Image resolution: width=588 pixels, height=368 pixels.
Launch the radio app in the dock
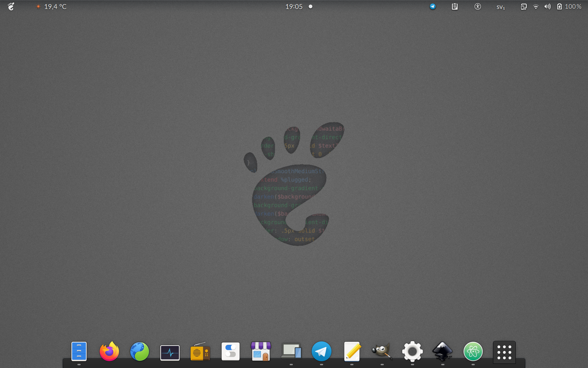tap(200, 351)
